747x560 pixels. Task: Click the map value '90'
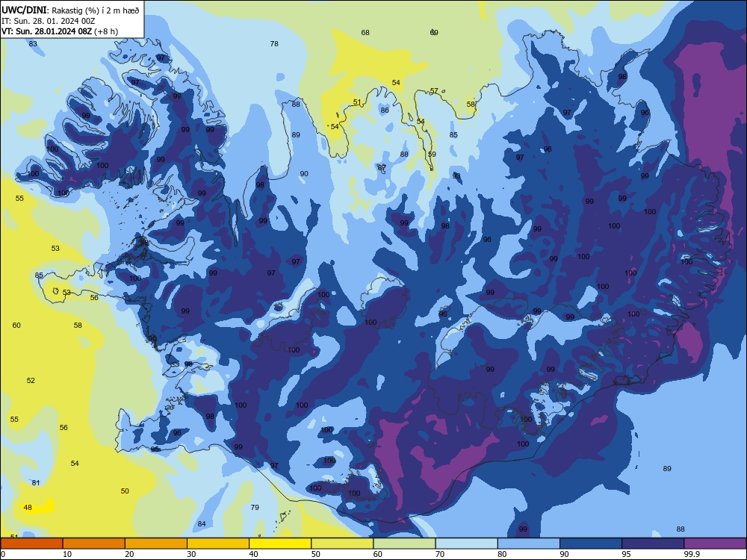point(304,174)
